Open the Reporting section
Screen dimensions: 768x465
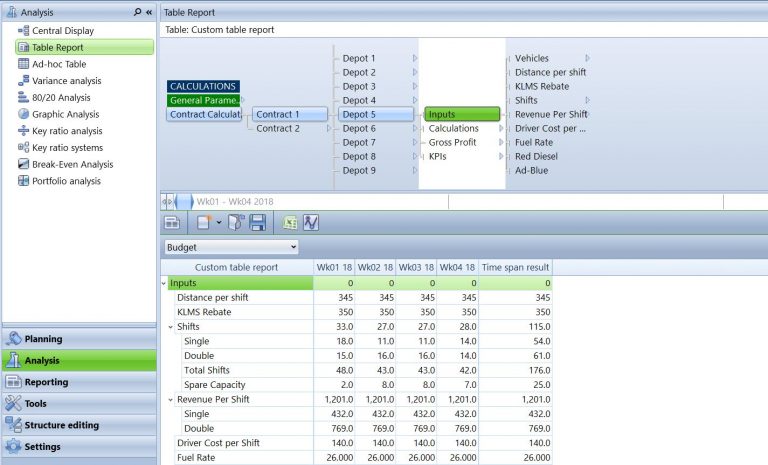79,382
